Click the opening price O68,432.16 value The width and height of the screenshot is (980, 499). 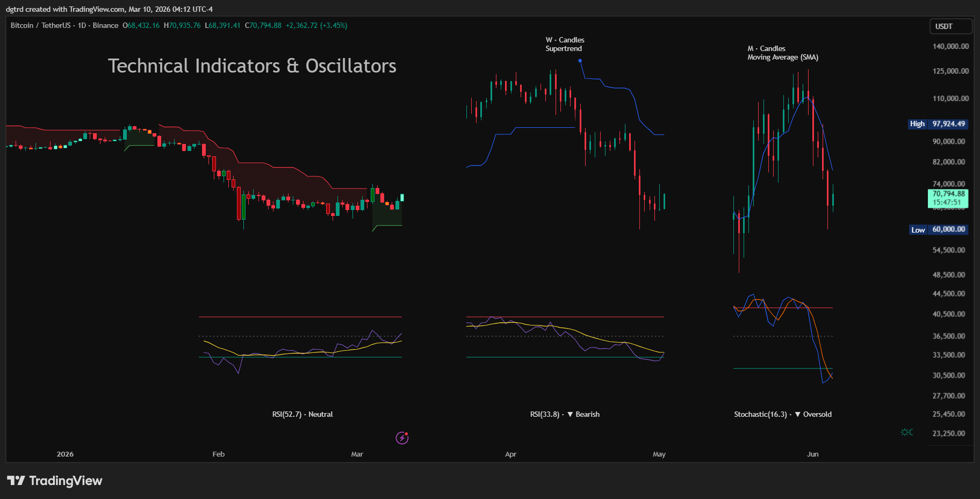pyautogui.click(x=141, y=25)
